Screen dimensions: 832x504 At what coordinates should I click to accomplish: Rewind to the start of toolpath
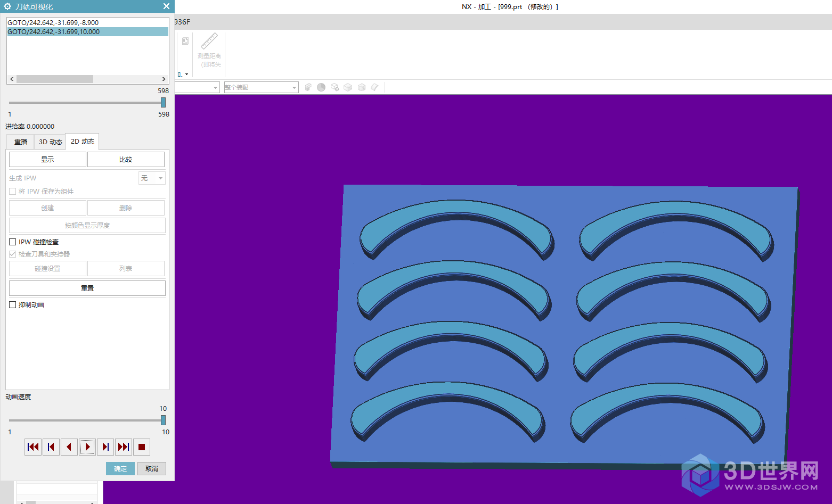(33, 447)
